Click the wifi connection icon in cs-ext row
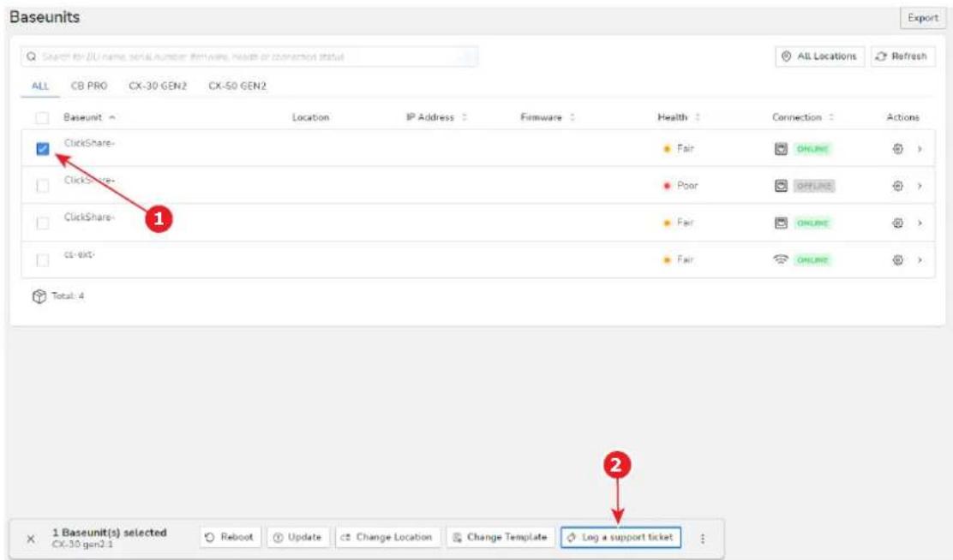Viewport: 953px width, 560px height. tap(781, 259)
